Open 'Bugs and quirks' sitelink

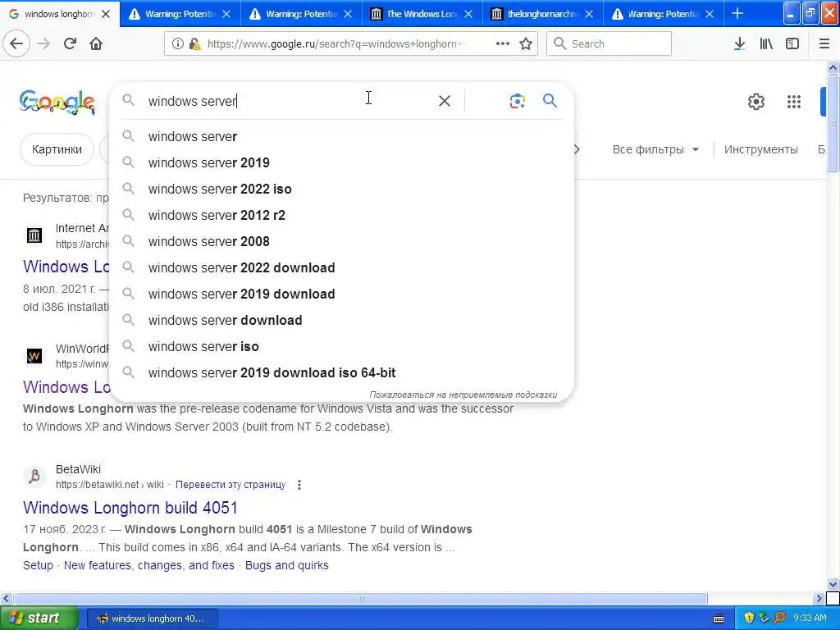286,565
